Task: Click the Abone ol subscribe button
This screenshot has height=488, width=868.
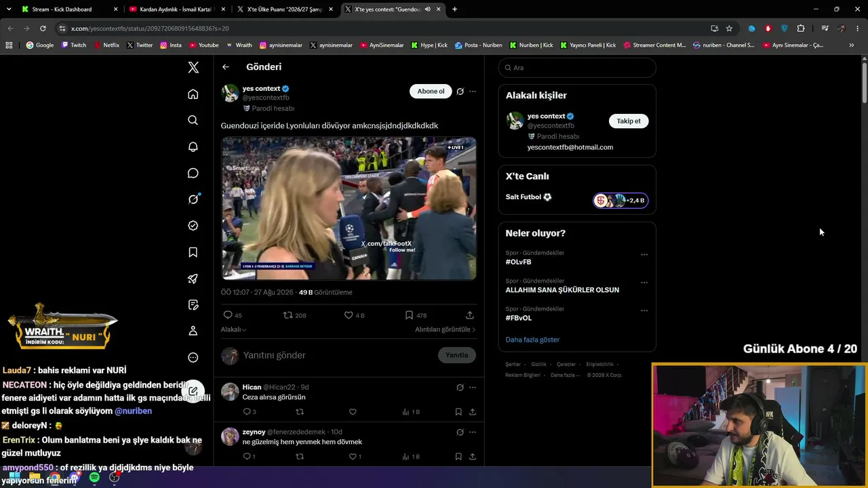Action: click(431, 91)
